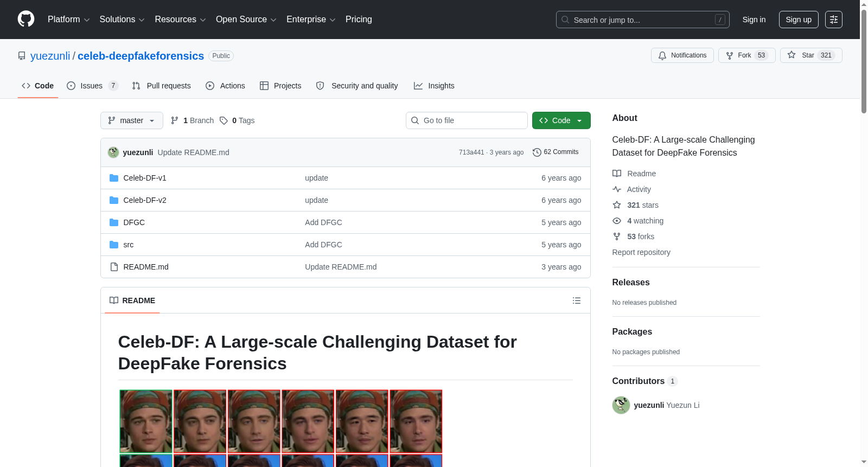
Task: Expand the Resources menu
Action: 180,20
